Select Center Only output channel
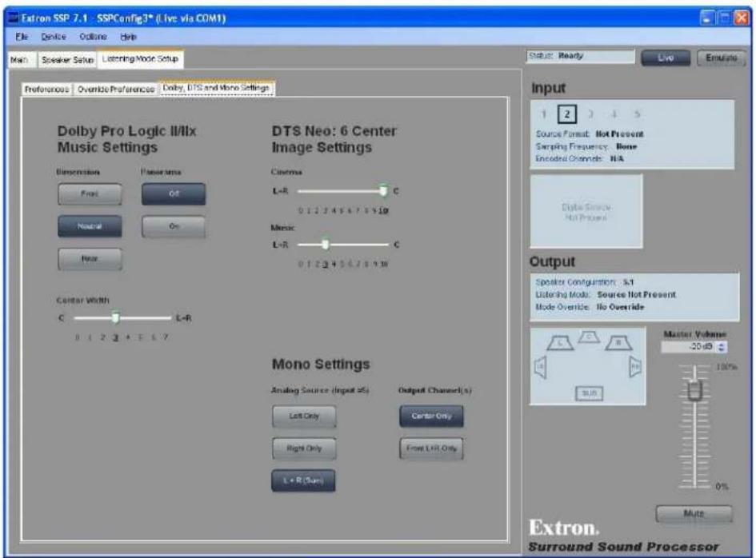This screenshot has height=558, width=756. point(431,416)
